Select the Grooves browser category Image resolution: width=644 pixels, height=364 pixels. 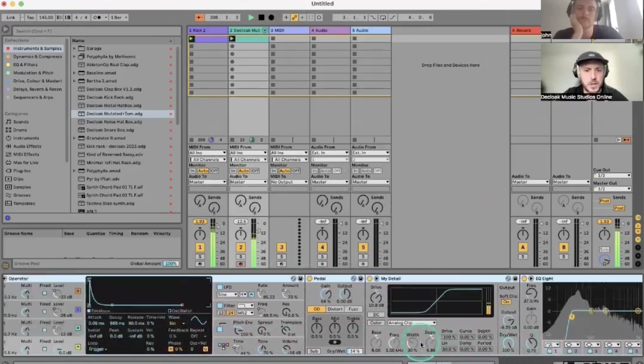point(22,196)
